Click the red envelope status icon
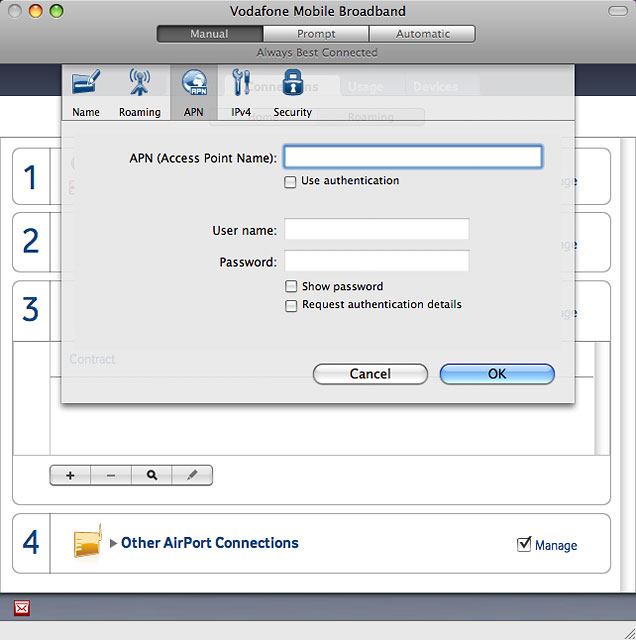The image size is (636, 640). (x=22, y=608)
